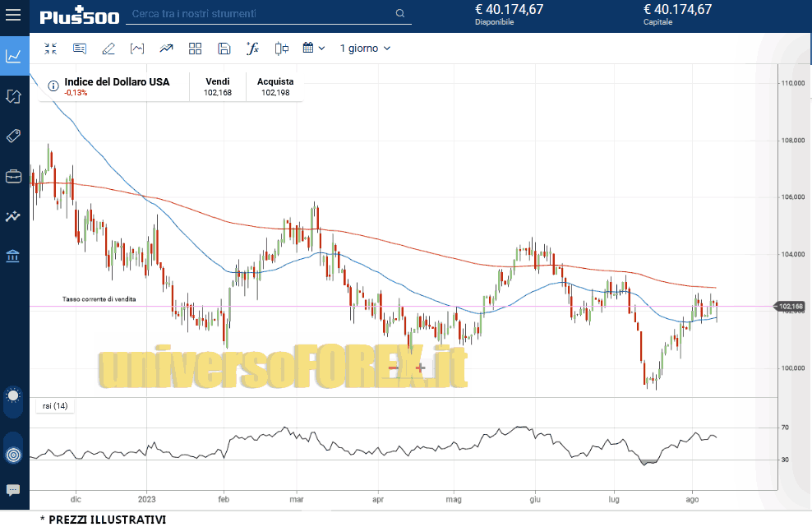Open the portfolio briefcase icon in the sidebar
The image size is (812, 527).
point(13,175)
